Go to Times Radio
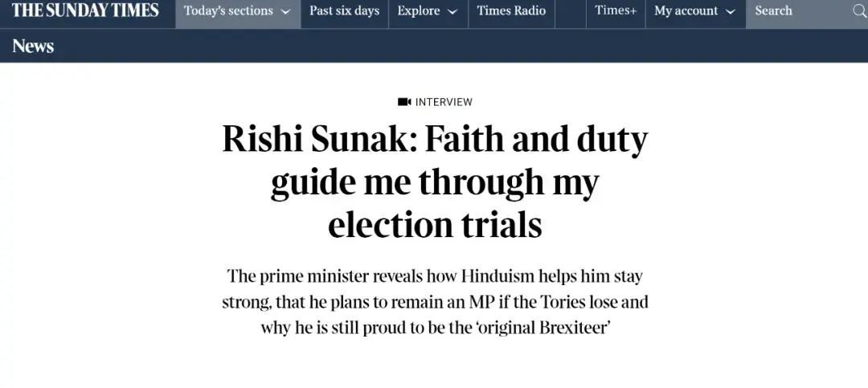 click(x=511, y=12)
